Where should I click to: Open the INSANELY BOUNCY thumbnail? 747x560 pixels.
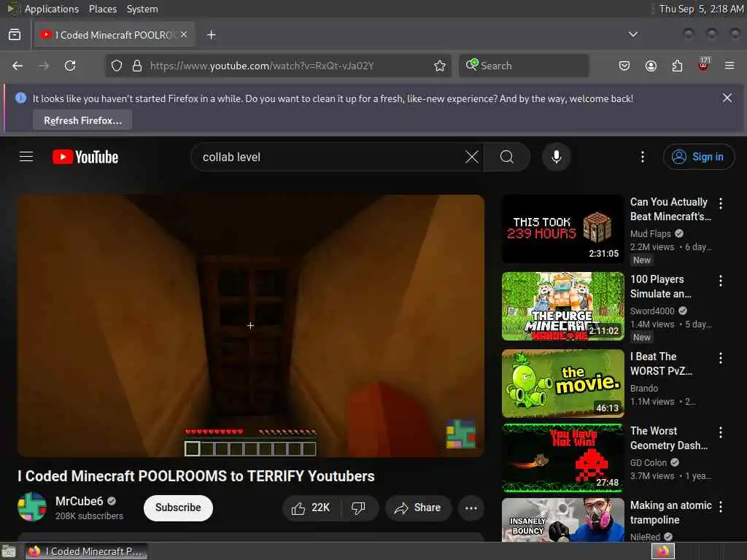pos(562,520)
